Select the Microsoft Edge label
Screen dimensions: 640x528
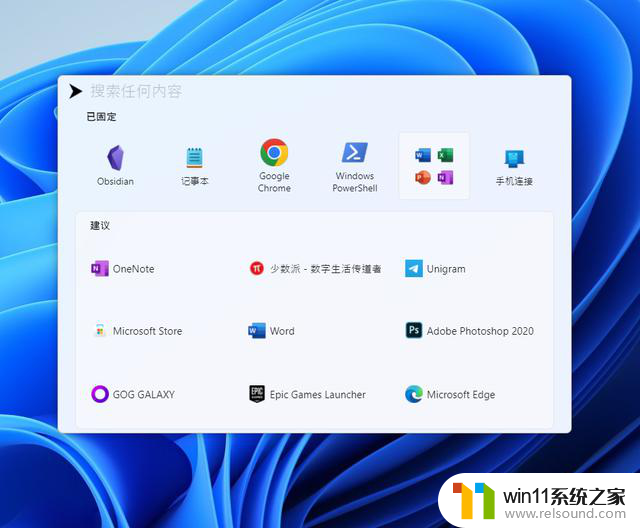click(461, 395)
